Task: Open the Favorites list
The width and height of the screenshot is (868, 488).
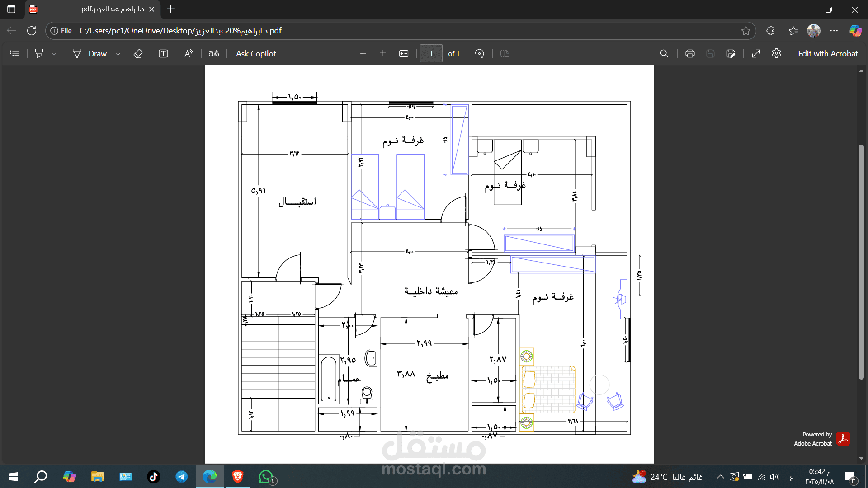Action: pos(793,31)
